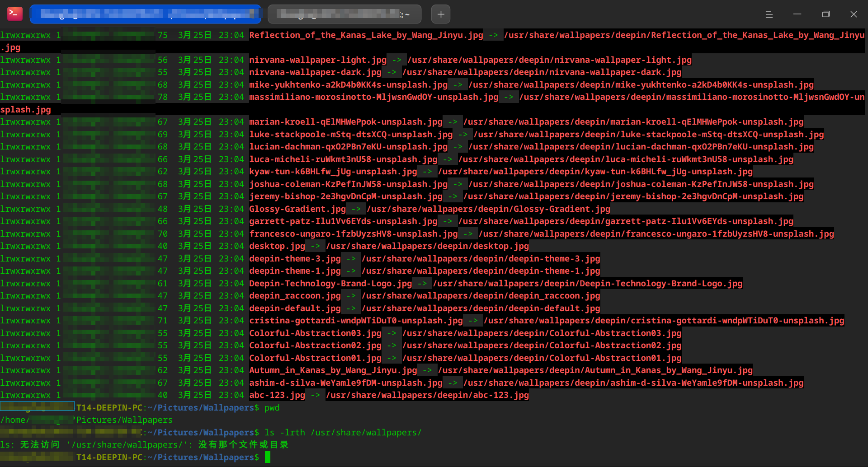Click Colorful-Abstraction02.jpg link name
The width and height of the screenshot is (868, 467).
click(315, 346)
